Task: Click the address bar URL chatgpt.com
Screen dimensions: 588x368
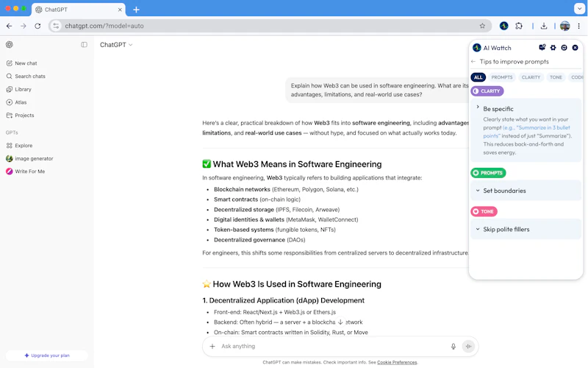Action: (104, 26)
